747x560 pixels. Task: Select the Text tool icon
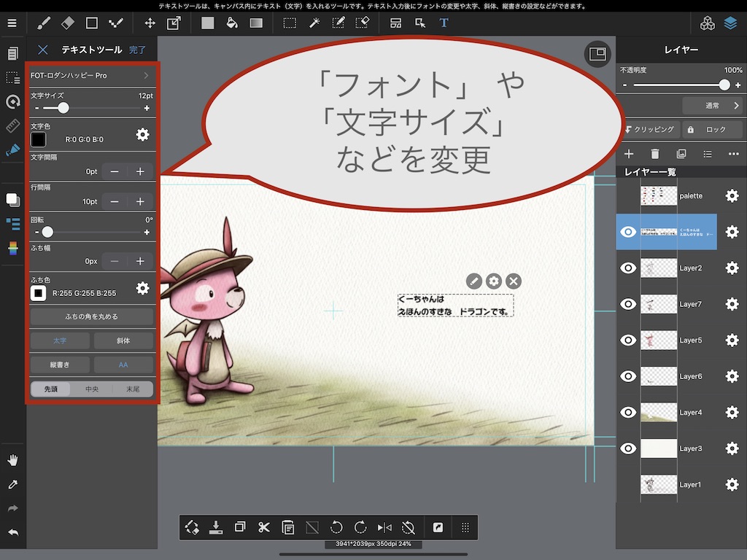444,23
